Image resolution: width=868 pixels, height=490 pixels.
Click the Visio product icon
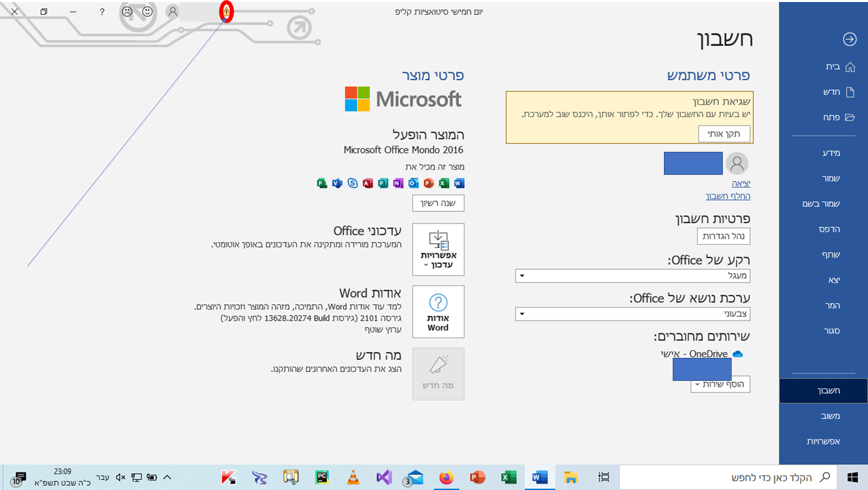(337, 183)
